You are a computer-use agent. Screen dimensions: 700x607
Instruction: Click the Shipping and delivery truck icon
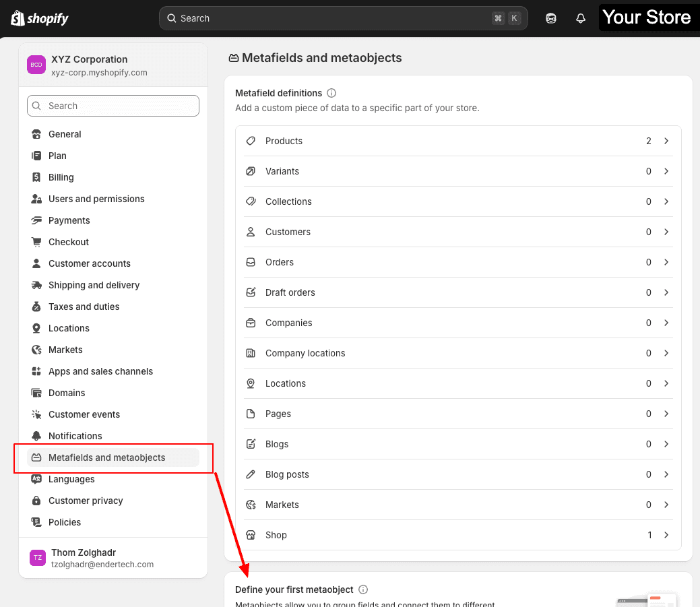click(x=37, y=285)
